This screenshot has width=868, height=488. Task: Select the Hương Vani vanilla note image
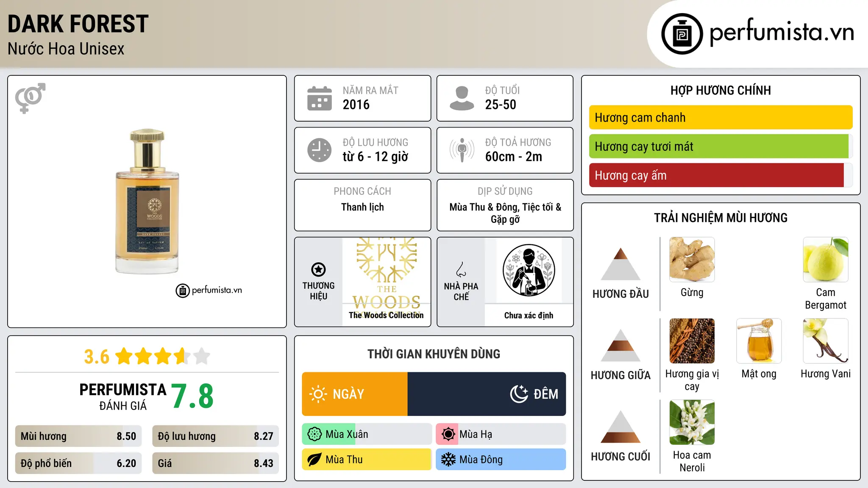826,341
